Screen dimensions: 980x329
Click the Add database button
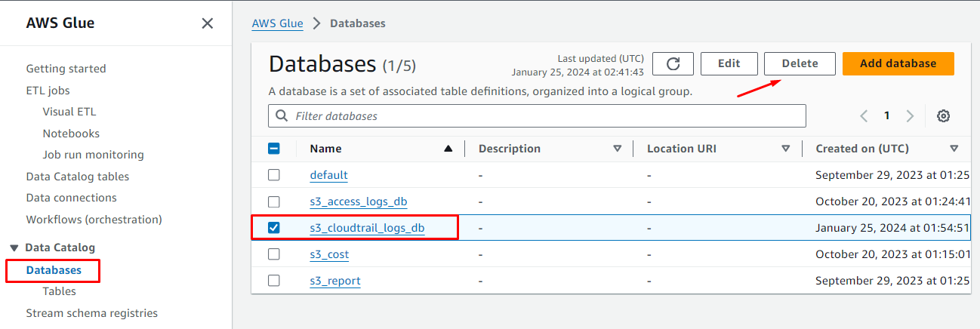tap(898, 64)
